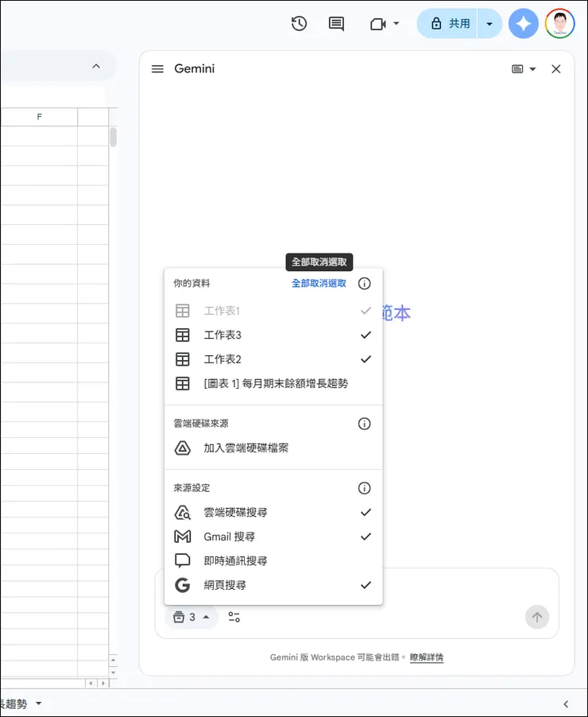Viewport: 588px width, 717px height.
Task: Click the Google Drive triangle icon
Action: coord(183,448)
